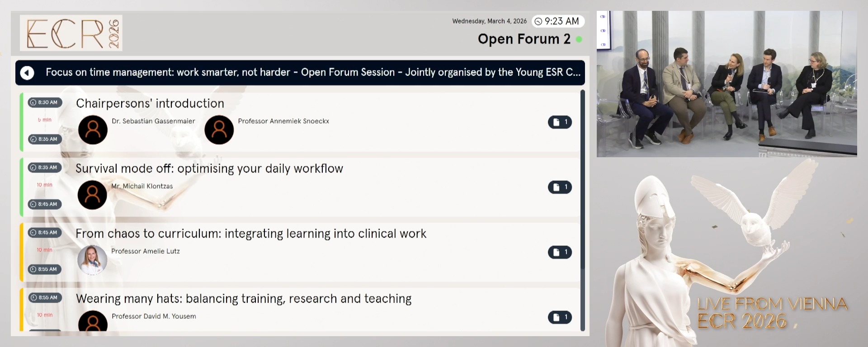Select avatar icon for Mr. Michail Klontzas
Viewport: 868px width, 347px height.
click(x=92, y=195)
